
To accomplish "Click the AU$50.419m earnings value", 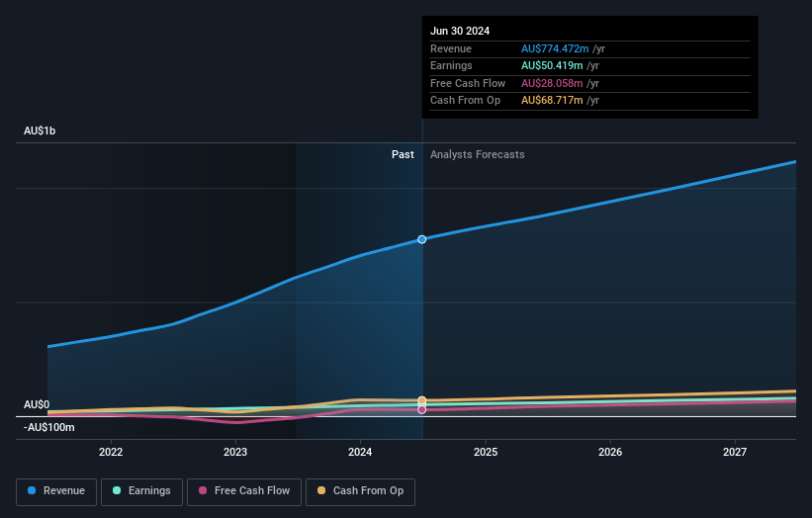I will click(x=552, y=65).
